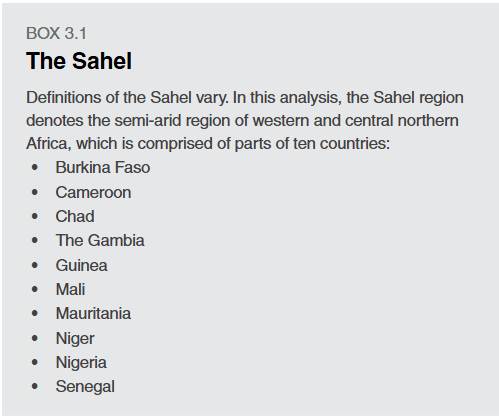499x419 pixels.
Task: Select Senegal list item
Action: tap(85, 387)
